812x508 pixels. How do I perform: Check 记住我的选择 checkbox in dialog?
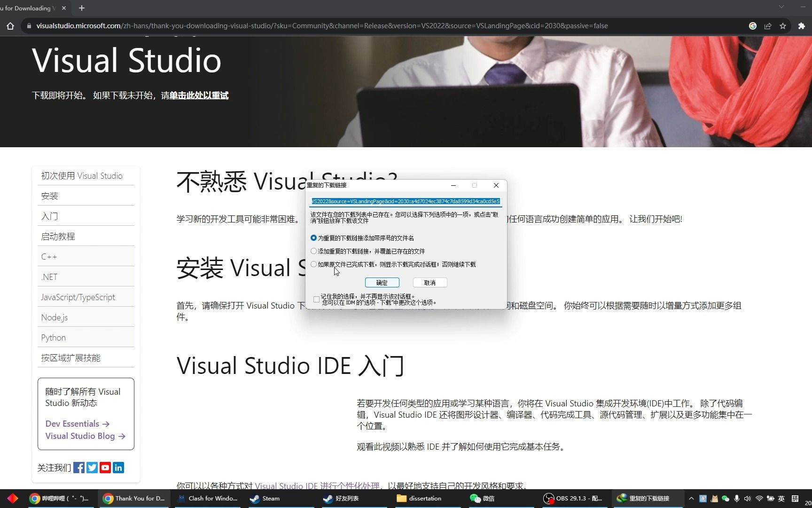coord(316,299)
